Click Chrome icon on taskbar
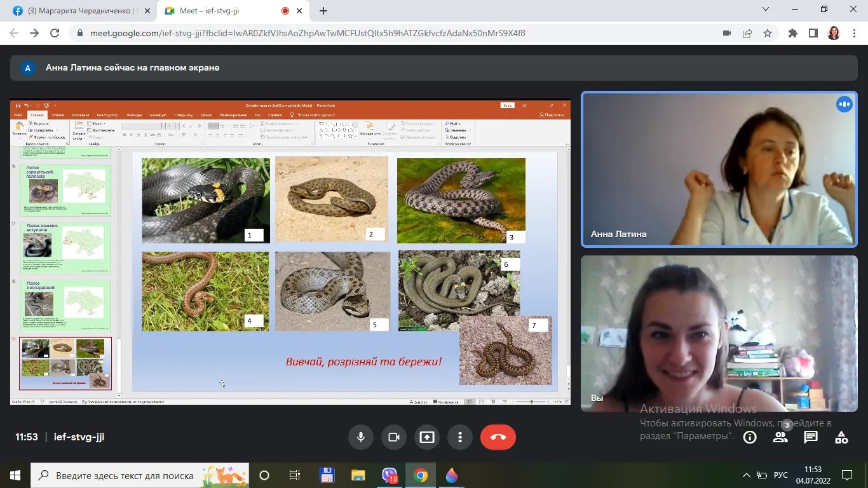 click(x=420, y=475)
